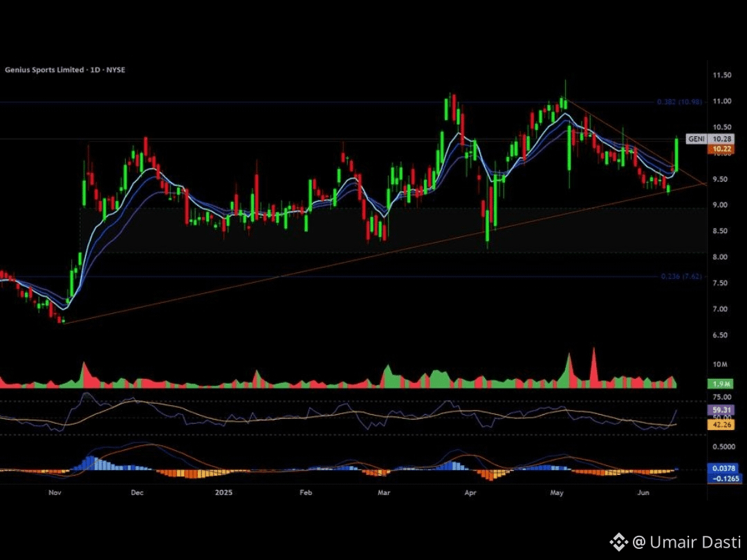Click the Jun date axis label
The height and width of the screenshot is (560, 747).
click(644, 492)
